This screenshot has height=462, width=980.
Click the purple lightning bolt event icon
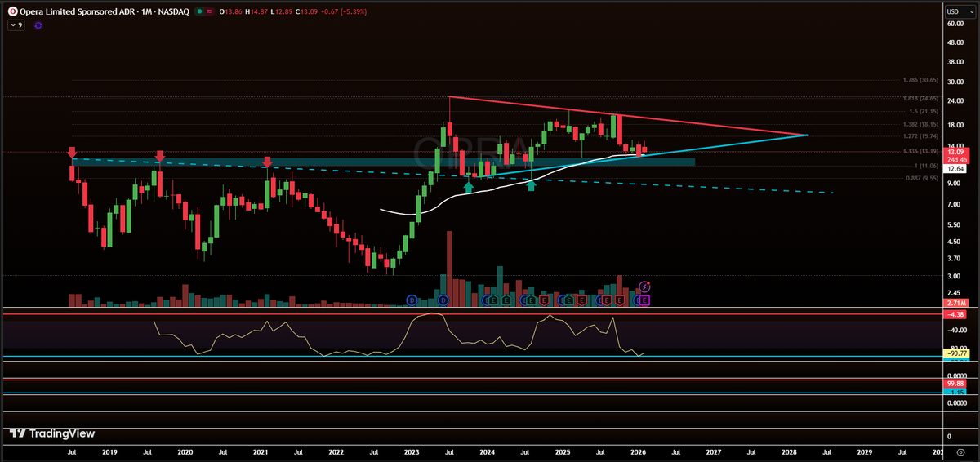coord(644,287)
